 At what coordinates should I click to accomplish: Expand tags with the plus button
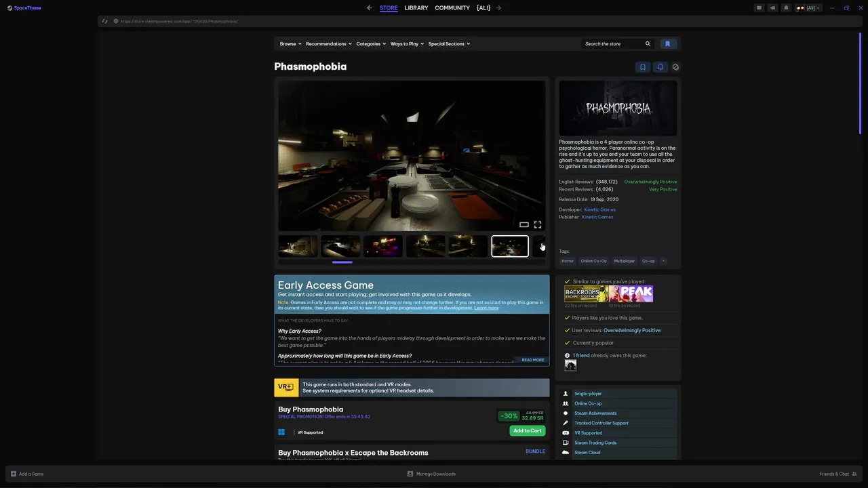click(664, 261)
